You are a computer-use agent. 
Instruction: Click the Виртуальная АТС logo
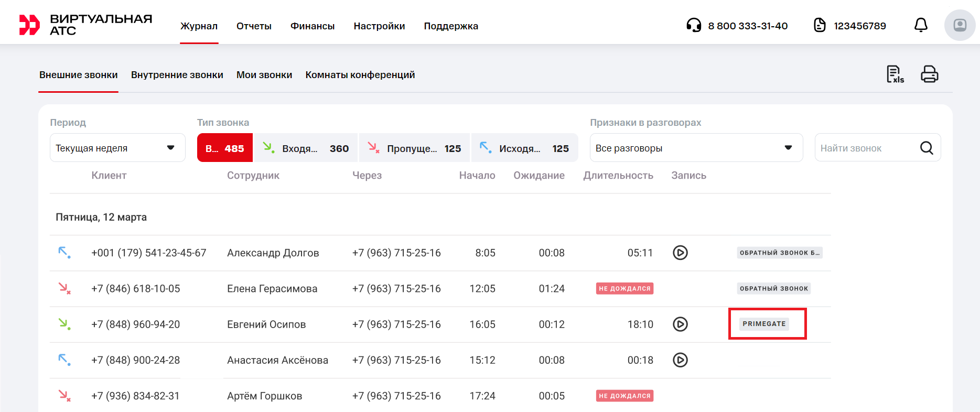pyautogui.click(x=85, y=25)
